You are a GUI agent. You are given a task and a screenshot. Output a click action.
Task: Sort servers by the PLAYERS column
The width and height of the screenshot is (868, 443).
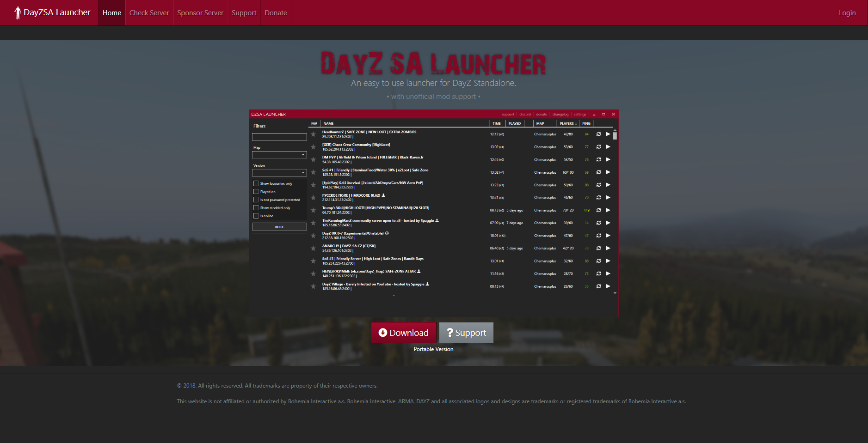click(x=568, y=123)
